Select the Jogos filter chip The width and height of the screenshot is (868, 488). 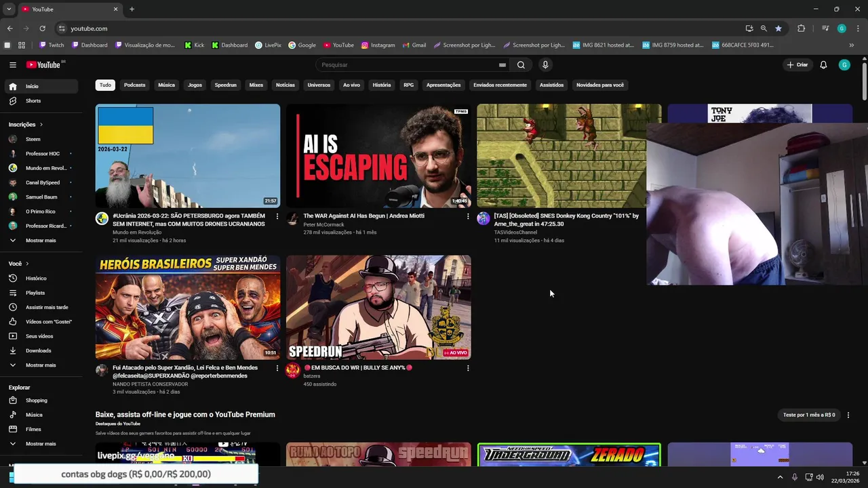pos(195,85)
